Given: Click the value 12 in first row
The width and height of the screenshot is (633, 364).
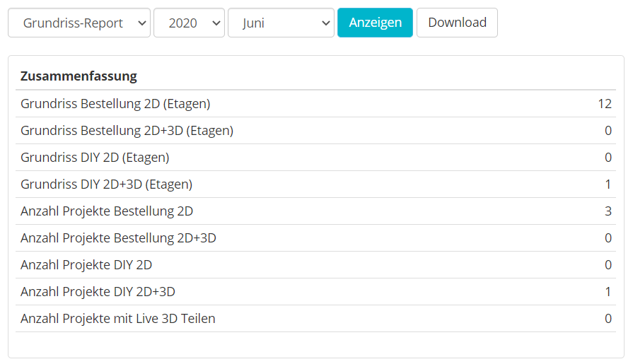Looking at the screenshot, I should pyautogui.click(x=605, y=104).
